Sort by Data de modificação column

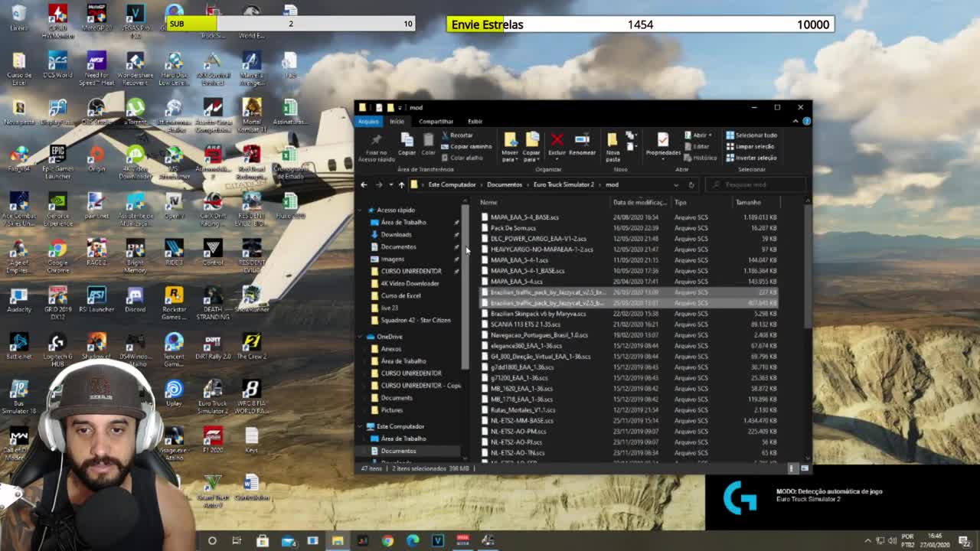click(639, 202)
